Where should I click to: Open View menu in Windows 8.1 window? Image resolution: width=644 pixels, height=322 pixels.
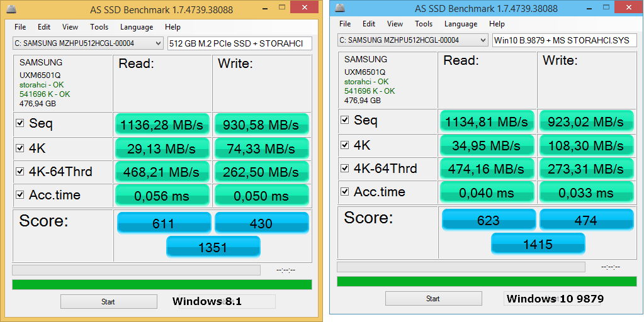pos(71,27)
